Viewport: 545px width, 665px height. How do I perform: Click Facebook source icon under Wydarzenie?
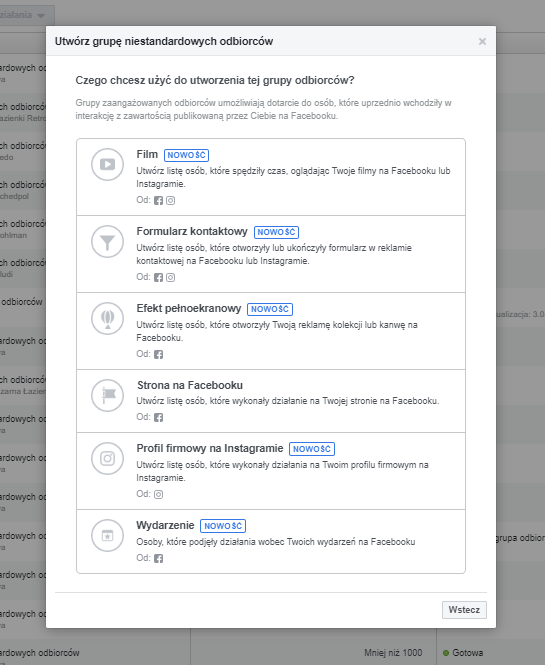click(158, 559)
